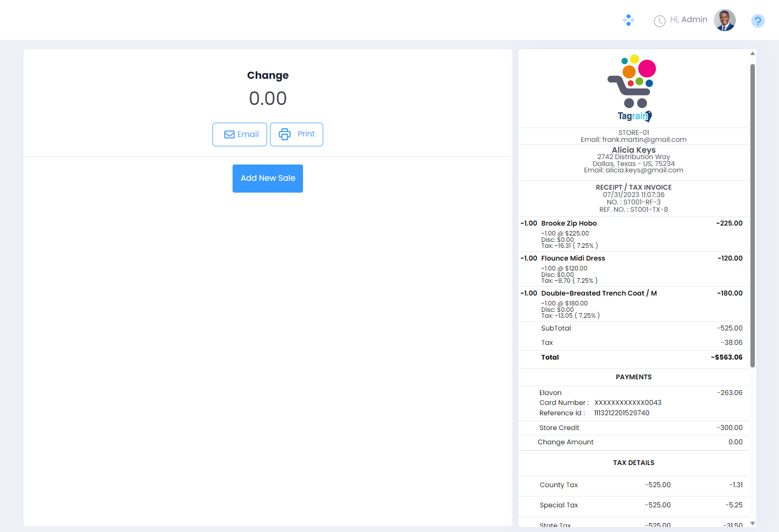779x532 pixels.
Task: Click store email frank.martin@gmail.com
Action: [x=644, y=140]
